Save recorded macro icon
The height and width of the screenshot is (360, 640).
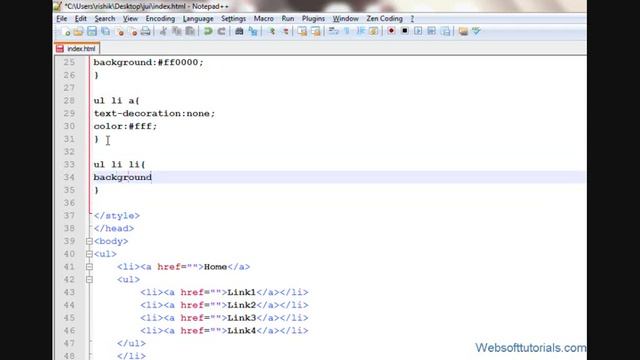click(445, 31)
